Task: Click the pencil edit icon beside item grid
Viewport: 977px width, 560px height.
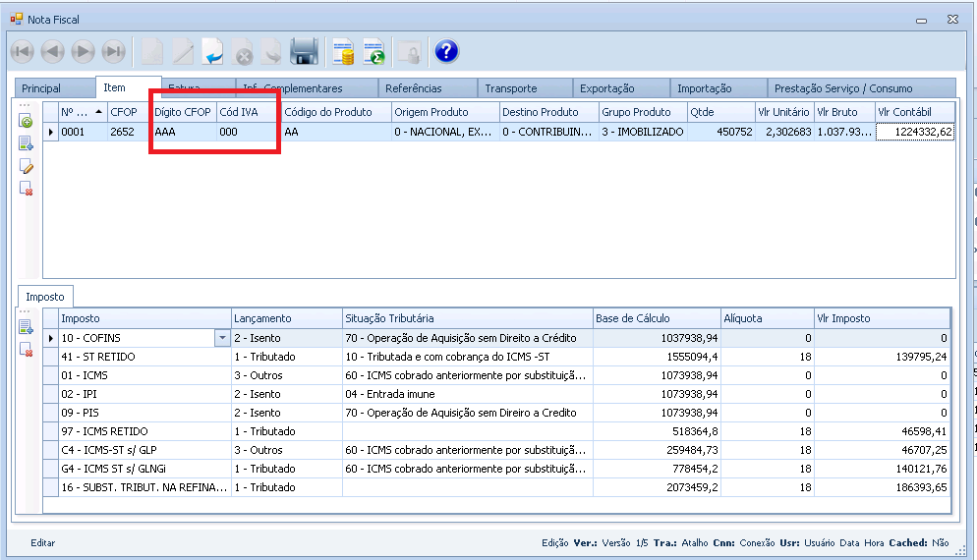Action: click(x=27, y=166)
